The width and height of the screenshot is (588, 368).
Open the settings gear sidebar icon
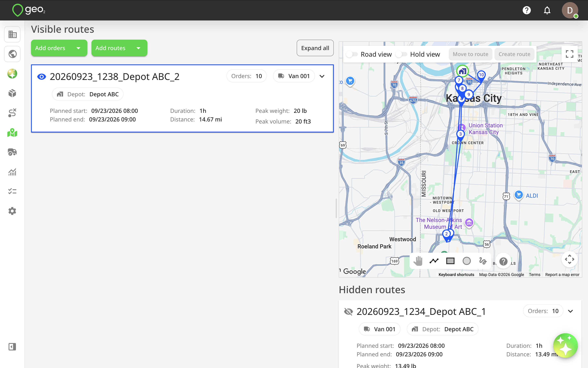12,211
